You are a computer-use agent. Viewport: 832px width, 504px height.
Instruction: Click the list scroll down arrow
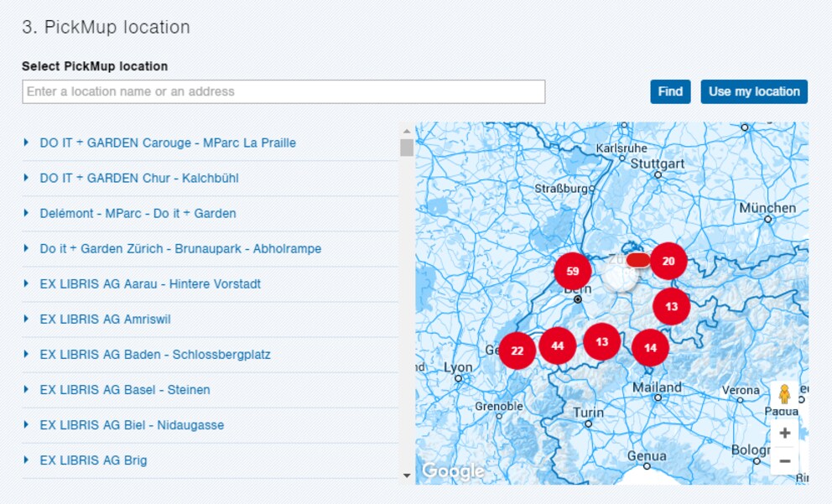[407, 475]
